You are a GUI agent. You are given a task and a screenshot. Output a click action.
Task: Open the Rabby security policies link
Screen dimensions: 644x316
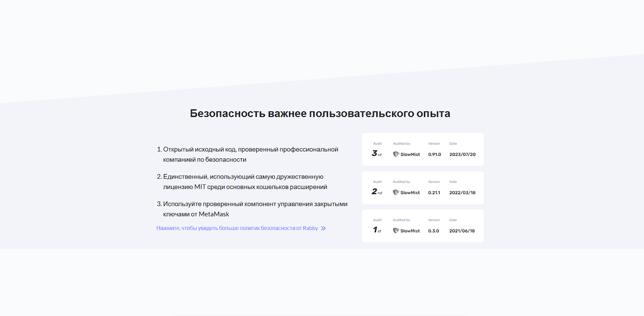(x=237, y=228)
